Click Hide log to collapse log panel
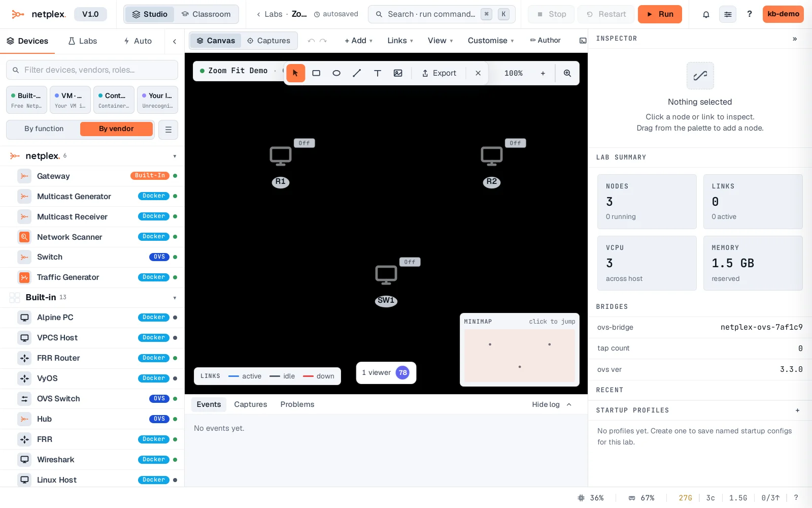The height and width of the screenshot is (508, 812). point(552,404)
